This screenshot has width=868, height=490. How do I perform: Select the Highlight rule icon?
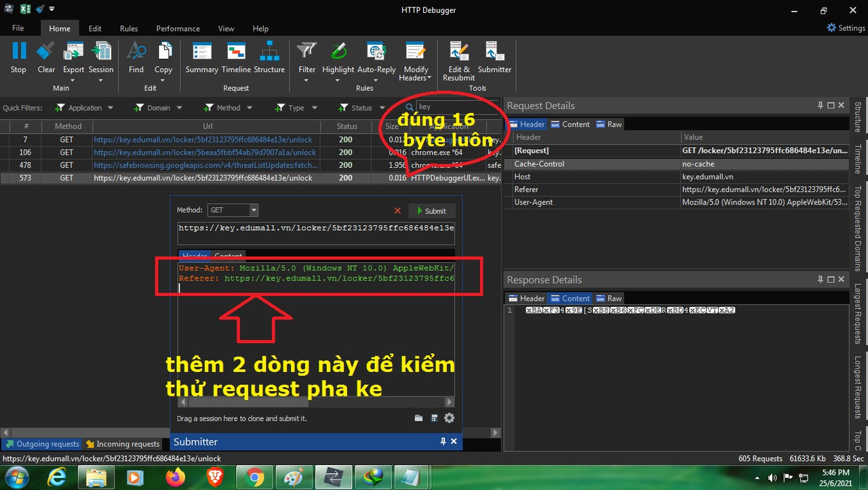pos(338,51)
